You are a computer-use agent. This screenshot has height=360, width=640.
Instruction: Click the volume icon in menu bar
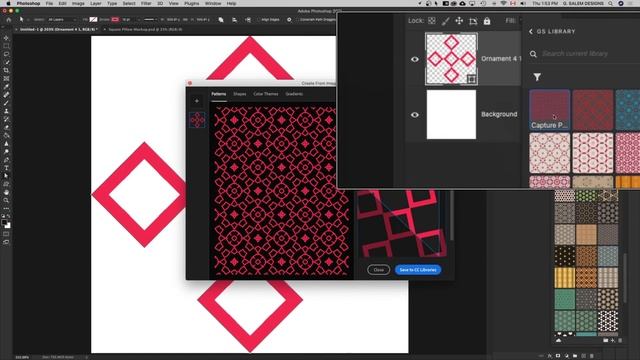pyautogui.click(x=523, y=3)
